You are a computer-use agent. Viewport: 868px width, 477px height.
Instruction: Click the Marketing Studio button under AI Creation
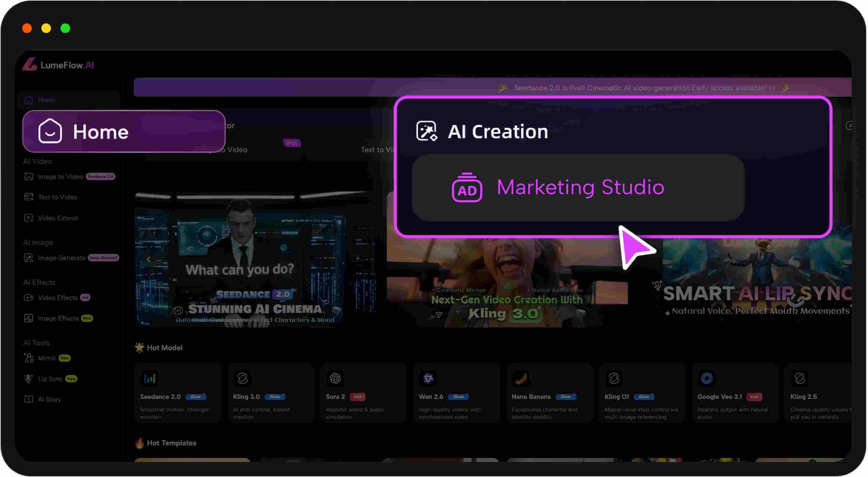(x=578, y=188)
